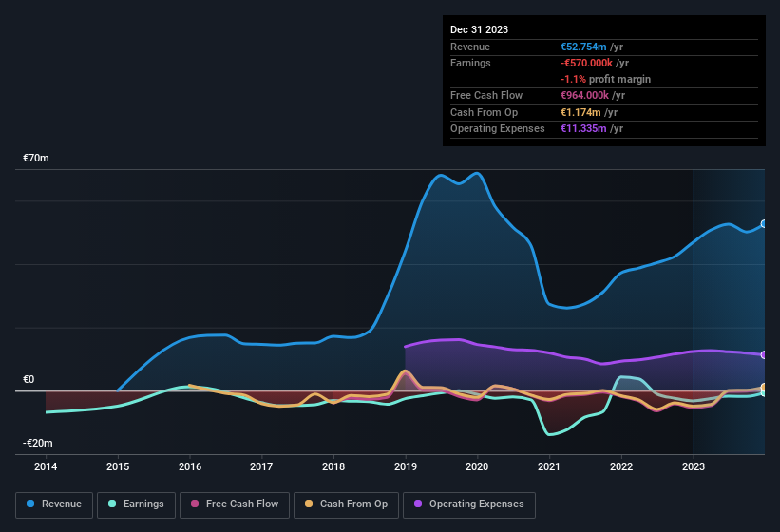Click the orange Cash From Op dot
Image resolution: width=780 pixels, height=532 pixels.
coord(310,504)
